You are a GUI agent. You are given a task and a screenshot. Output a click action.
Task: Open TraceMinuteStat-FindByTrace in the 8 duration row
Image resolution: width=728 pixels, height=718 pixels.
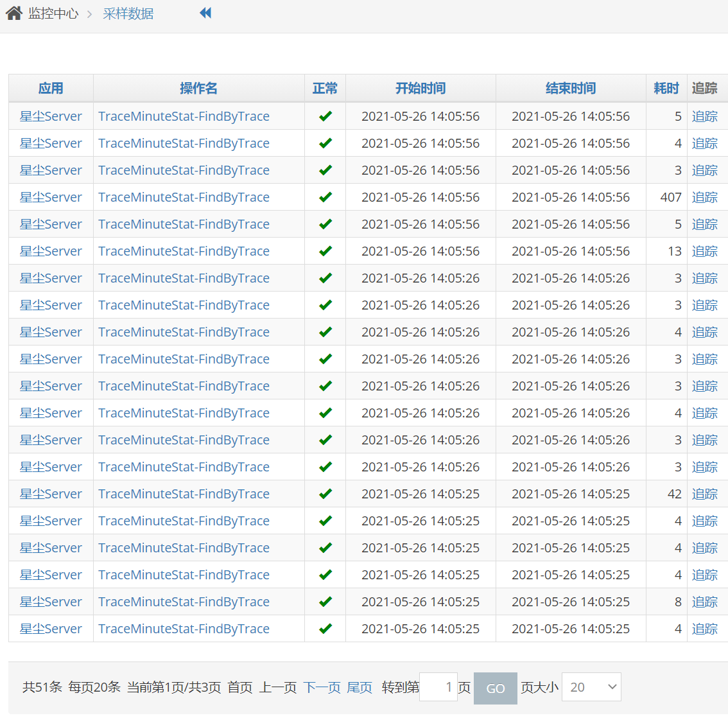[x=184, y=601]
